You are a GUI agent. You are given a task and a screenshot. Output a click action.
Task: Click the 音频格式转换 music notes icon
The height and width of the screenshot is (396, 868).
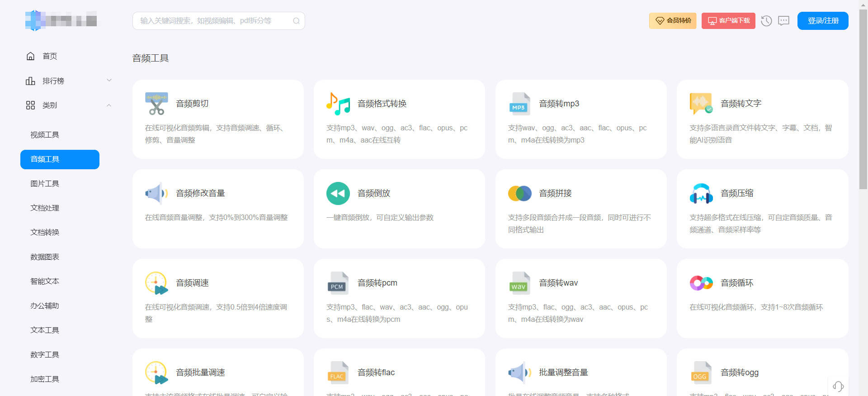coord(338,104)
